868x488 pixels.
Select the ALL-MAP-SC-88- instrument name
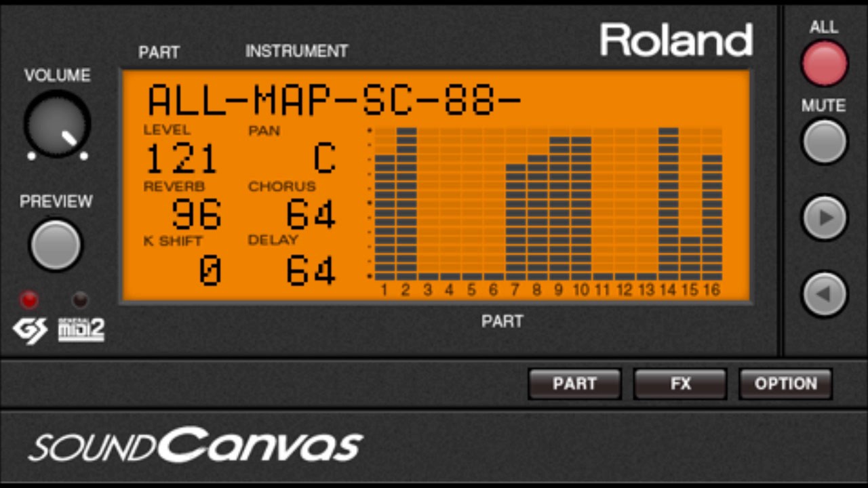tap(334, 100)
